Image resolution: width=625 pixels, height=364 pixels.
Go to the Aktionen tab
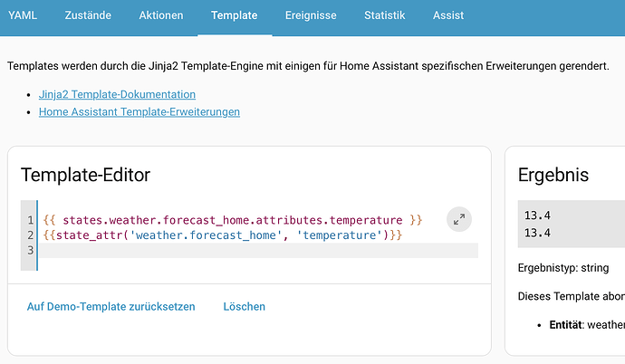161,15
